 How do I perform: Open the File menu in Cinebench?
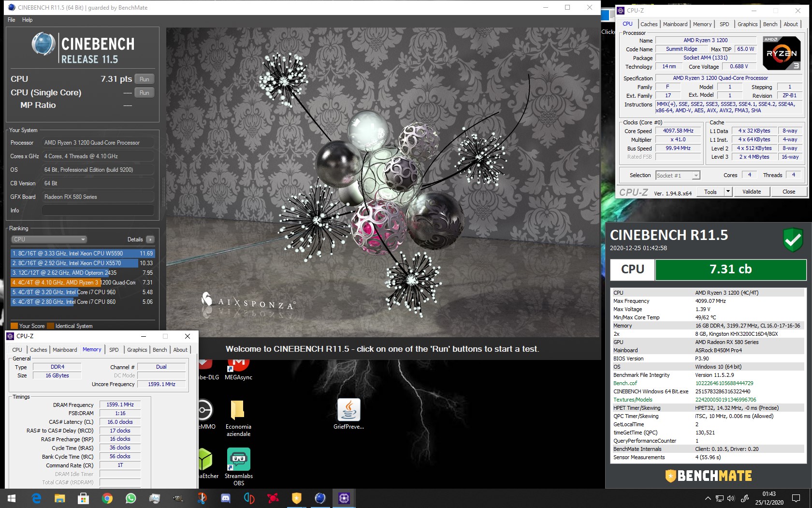coord(12,20)
